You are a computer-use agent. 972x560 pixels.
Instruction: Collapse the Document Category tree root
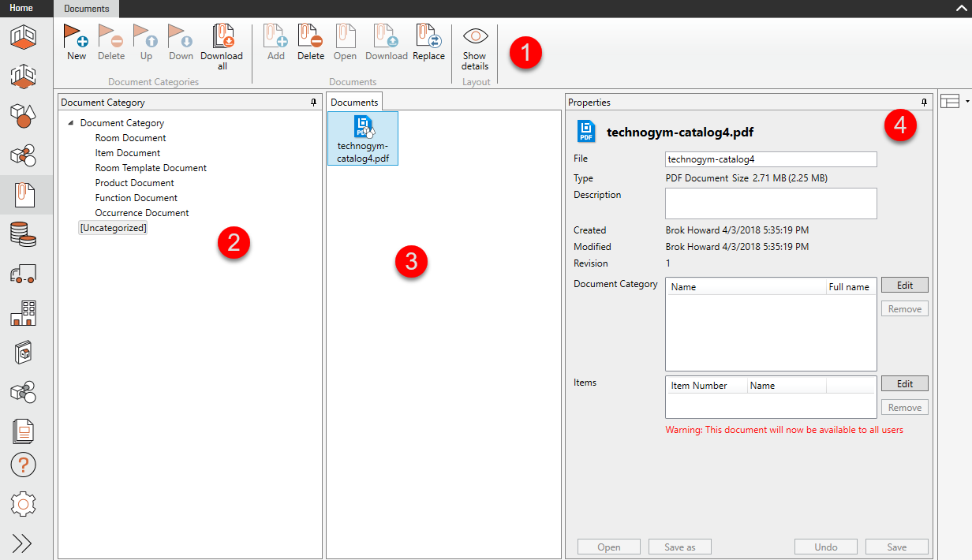tap(71, 123)
